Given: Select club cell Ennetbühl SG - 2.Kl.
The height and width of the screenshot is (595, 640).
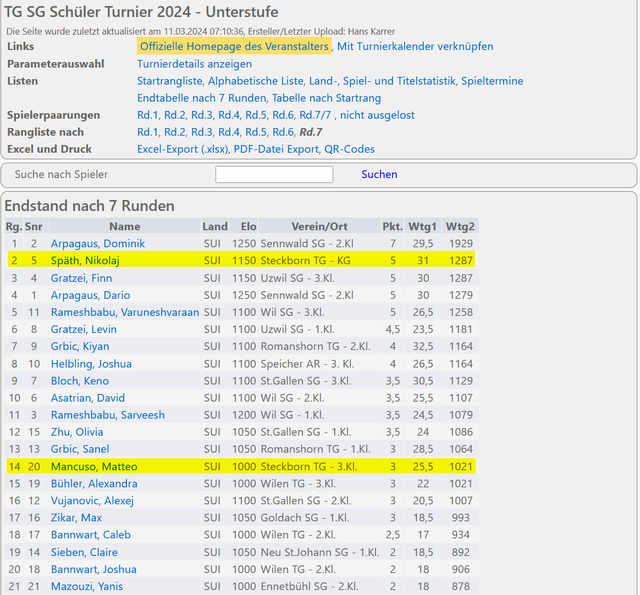Looking at the screenshot, I should [309, 586].
